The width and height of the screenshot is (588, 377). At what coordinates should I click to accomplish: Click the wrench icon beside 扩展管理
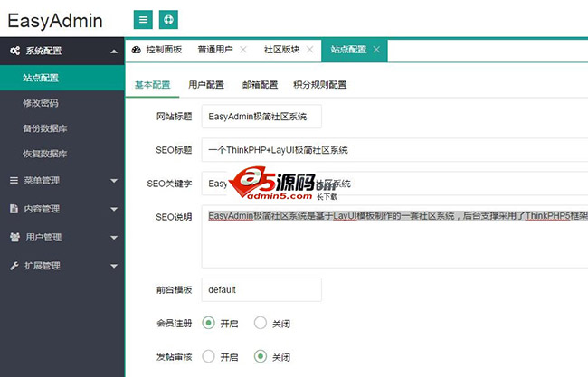point(14,266)
